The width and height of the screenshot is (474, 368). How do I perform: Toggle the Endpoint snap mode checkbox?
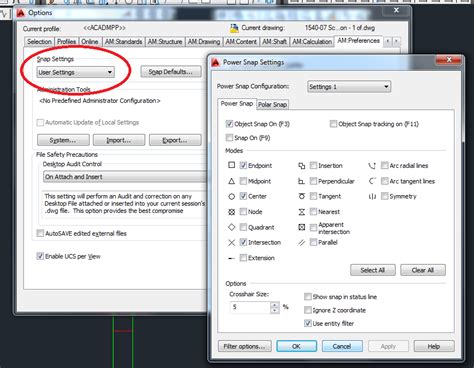pyautogui.click(x=243, y=165)
